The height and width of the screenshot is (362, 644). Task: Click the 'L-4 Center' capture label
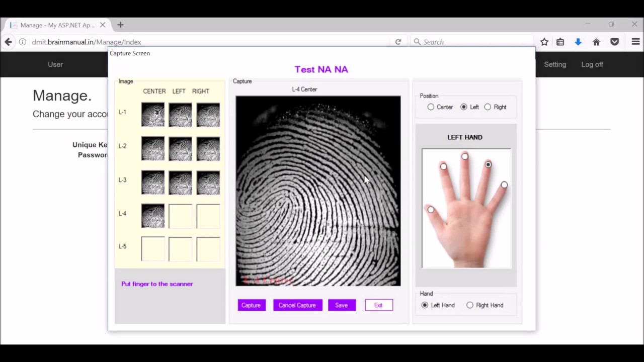point(304,89)
